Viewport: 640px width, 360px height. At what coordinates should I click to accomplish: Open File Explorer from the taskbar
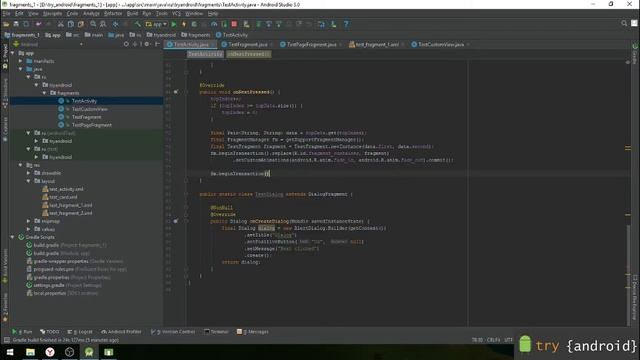pyautogui.click(x=30, y=352)
